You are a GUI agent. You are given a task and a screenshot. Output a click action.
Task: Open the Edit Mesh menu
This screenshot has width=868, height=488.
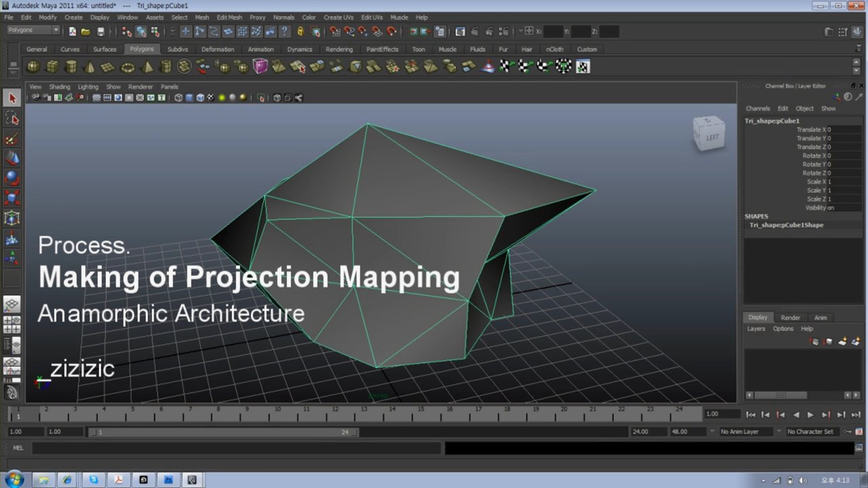[229, 17]
